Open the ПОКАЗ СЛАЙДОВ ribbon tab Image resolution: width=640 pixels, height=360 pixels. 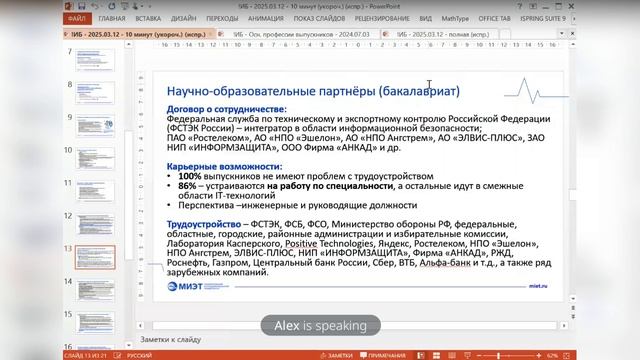319,18
